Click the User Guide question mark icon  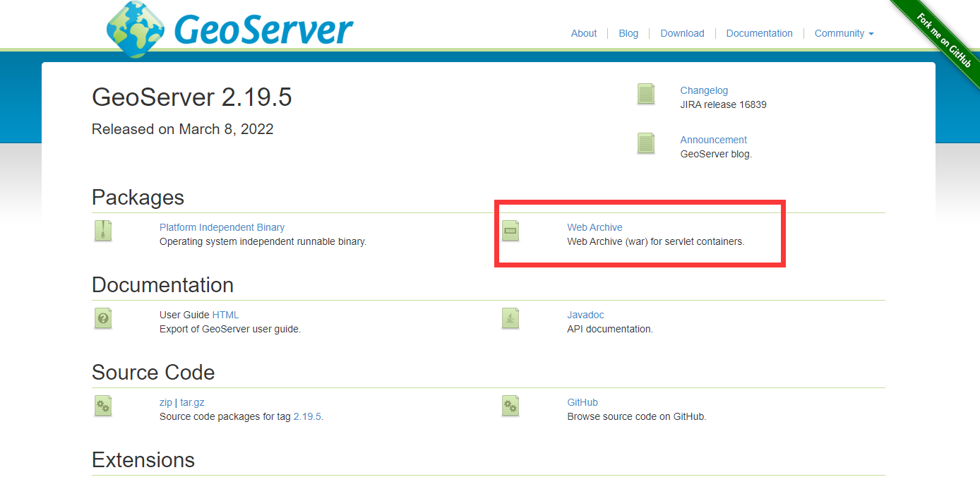point(103,318)
